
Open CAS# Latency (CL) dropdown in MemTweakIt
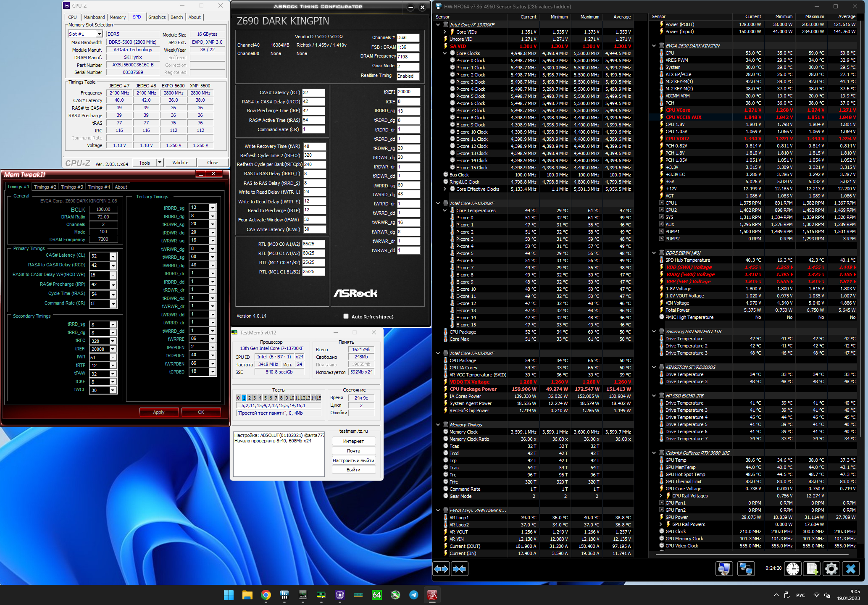(113, 256)
